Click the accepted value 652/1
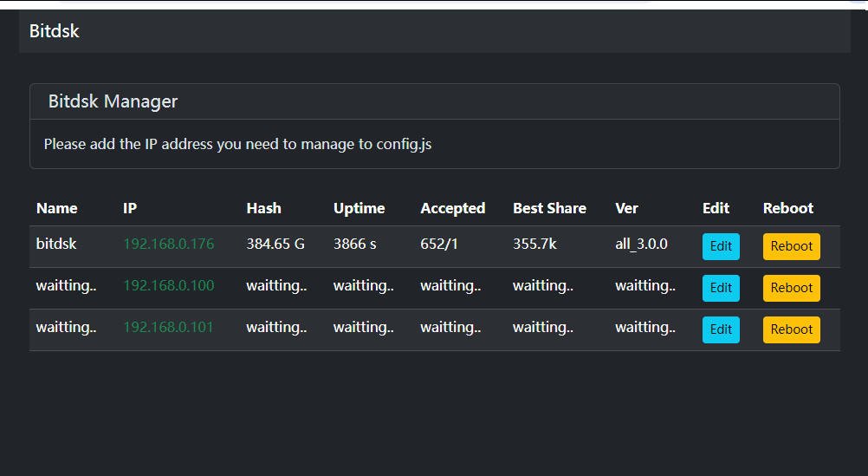Screen dimensions: 868x476 (x=439, y=244)
